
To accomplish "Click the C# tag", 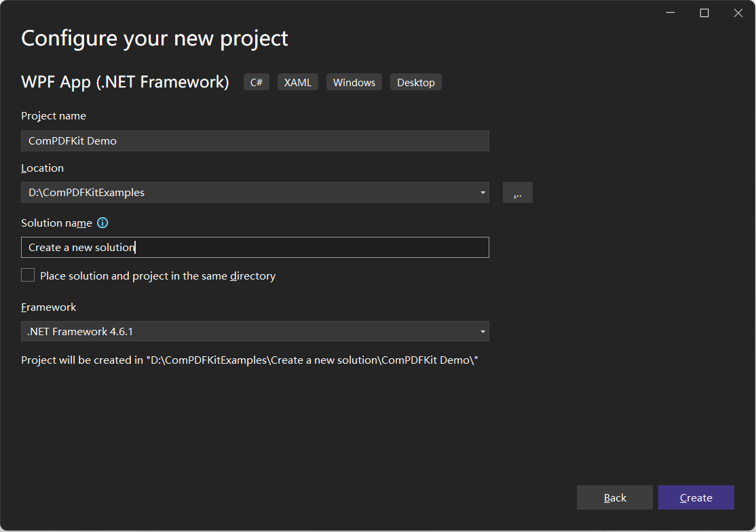I will (x=256, y=82).
